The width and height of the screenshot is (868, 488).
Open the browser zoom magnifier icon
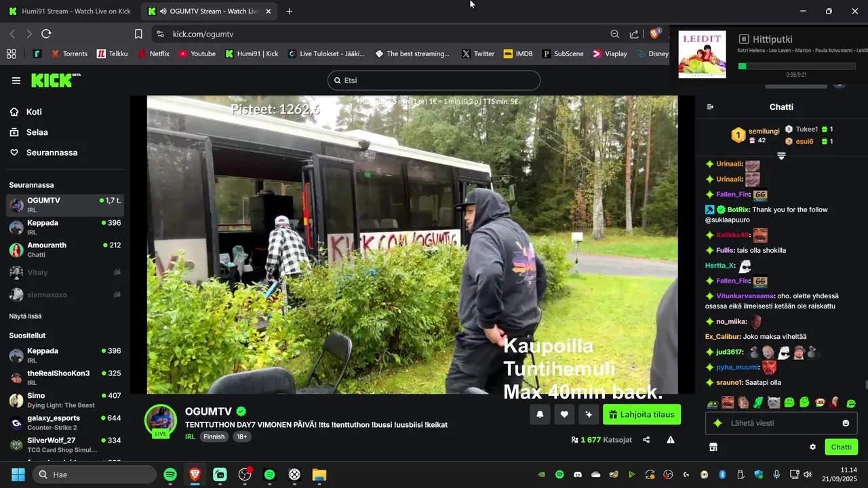point(614,34)
